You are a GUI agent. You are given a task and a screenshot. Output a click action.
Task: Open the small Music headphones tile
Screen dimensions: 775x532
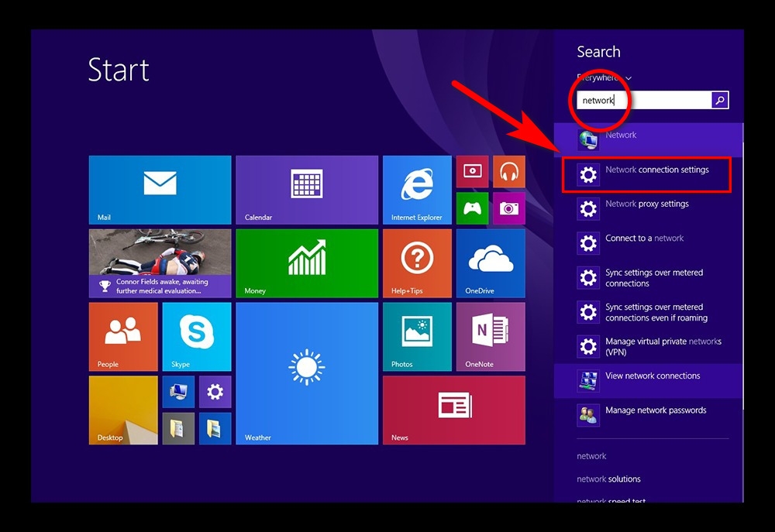click(509, 171)
